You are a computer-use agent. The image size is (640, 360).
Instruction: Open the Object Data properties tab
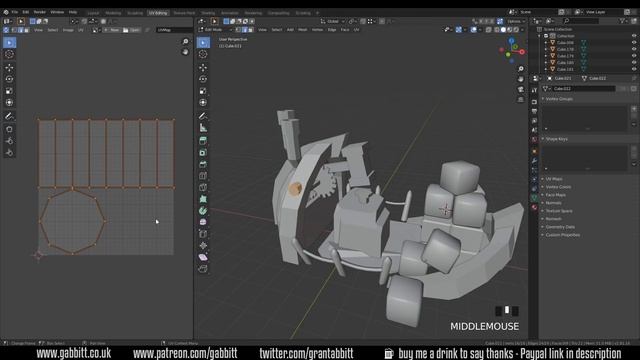point(534,198)
